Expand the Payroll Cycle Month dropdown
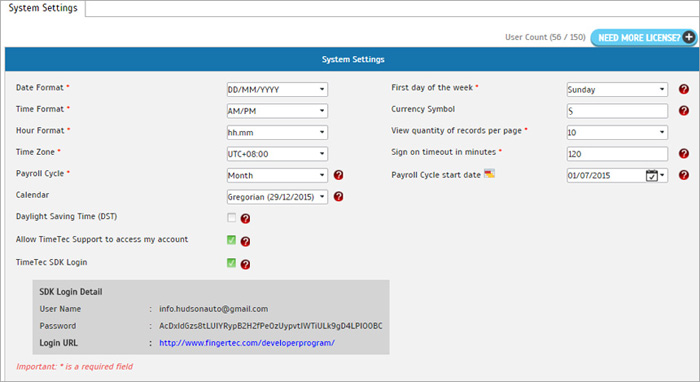This screenshot has height=382, width=700. pos(277,175)
